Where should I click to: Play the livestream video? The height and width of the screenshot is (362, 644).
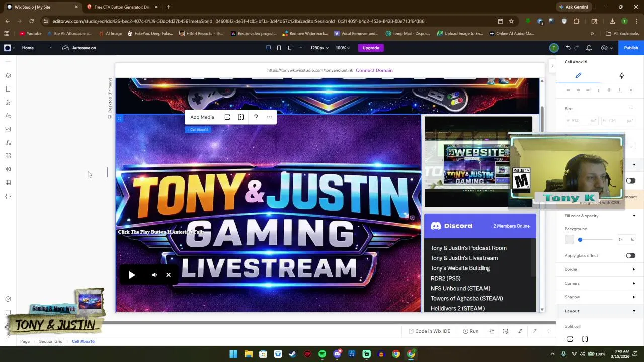coord(131,275)
